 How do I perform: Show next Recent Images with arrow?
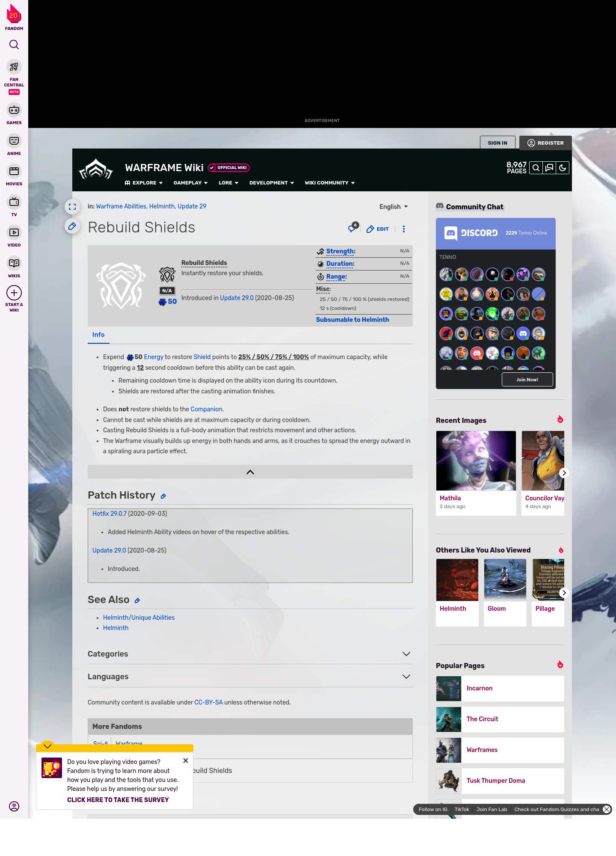click(564, 473)
